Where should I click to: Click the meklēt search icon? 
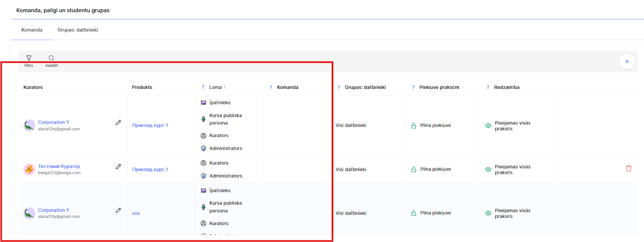[51, 58]
